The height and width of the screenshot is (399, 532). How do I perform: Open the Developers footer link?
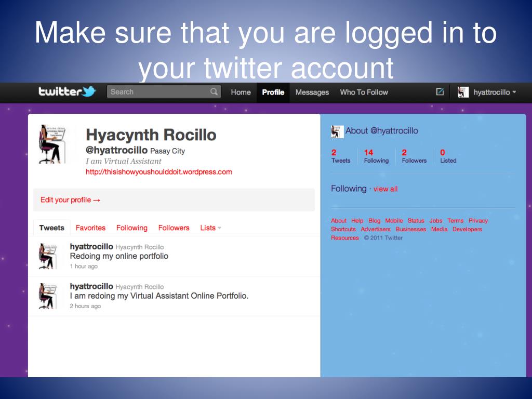(x=467, y=229)
